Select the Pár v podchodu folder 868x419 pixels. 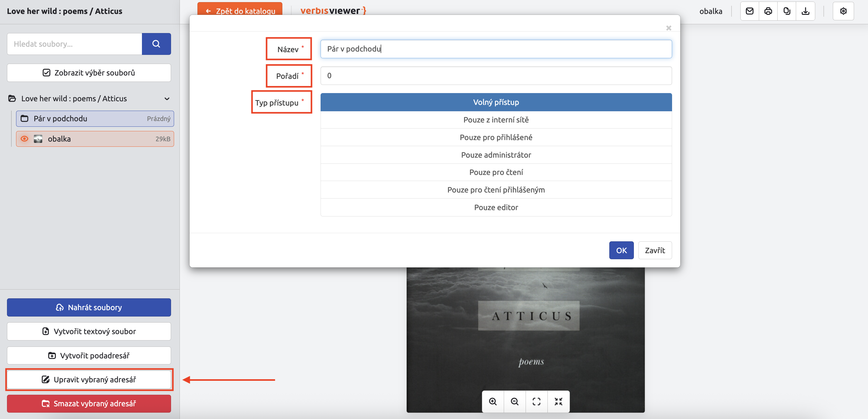coord(95,119)
